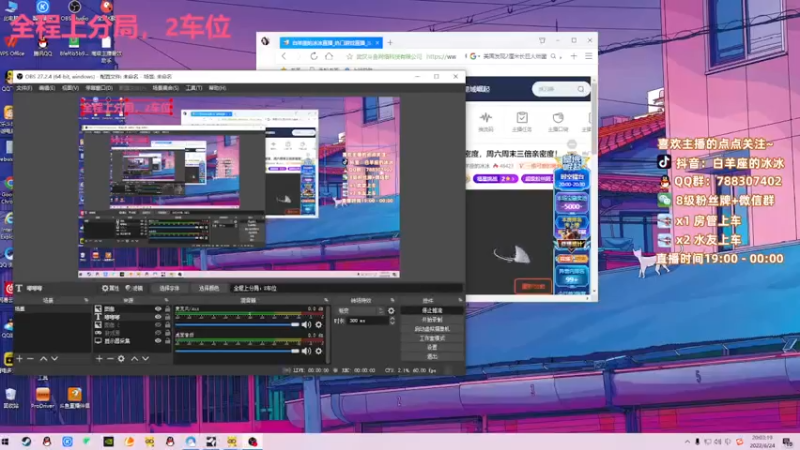Pop out the sources dock panel icon
800x450 pixels.
tap(166, 300)
